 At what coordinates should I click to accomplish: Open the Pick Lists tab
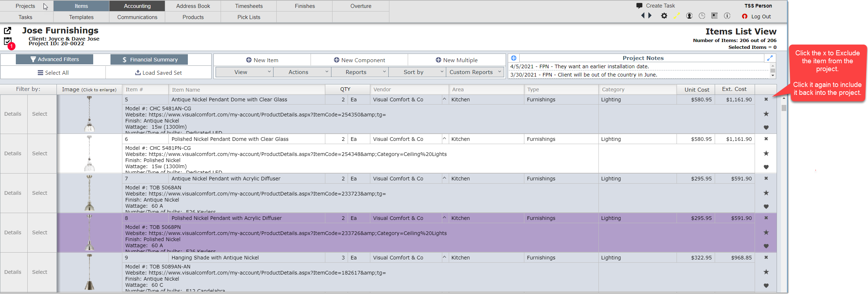pyautogui.click(x=249, y=17)
